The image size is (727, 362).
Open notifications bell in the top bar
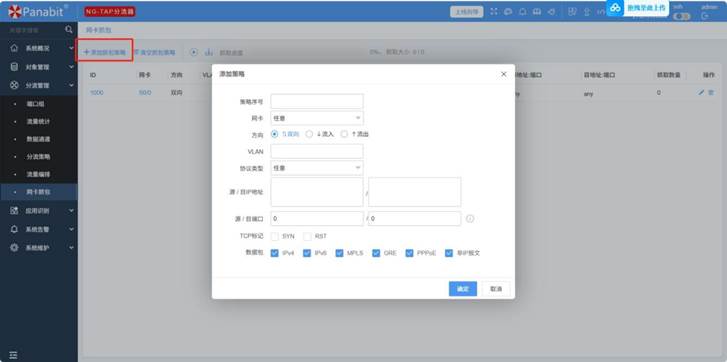coord(523,12)
